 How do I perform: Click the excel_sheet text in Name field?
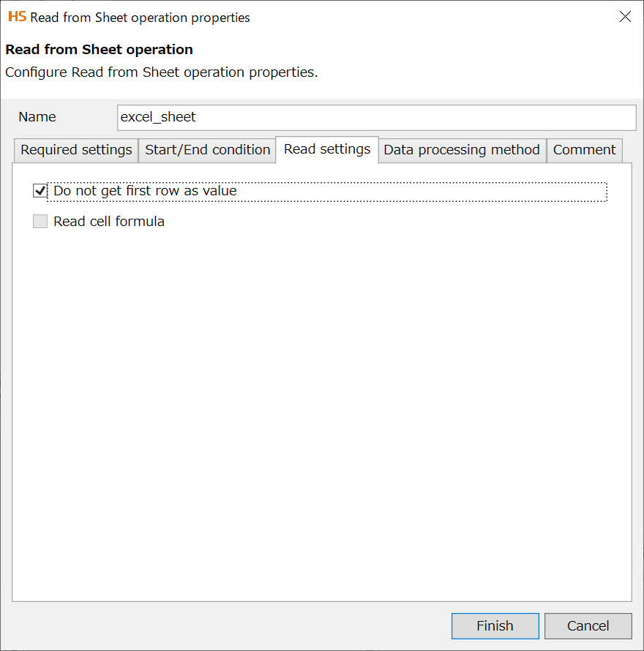[158, 117]
